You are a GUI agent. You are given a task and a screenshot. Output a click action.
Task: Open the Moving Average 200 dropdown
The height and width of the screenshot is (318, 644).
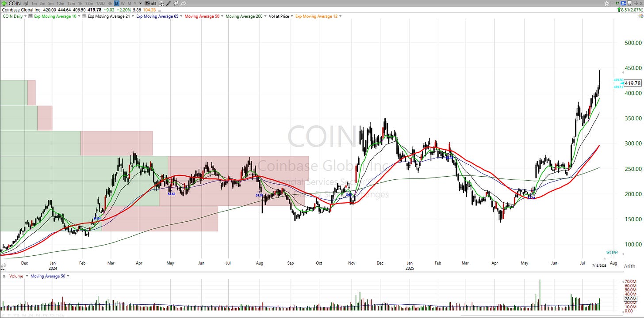[x=265, y=16]
